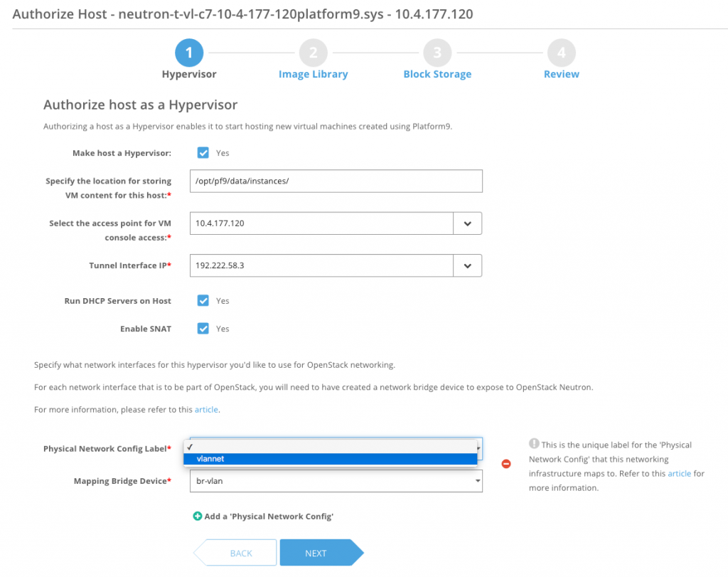Click VM content storage location field
728x577 pixels.
click(x=336, y=181)
